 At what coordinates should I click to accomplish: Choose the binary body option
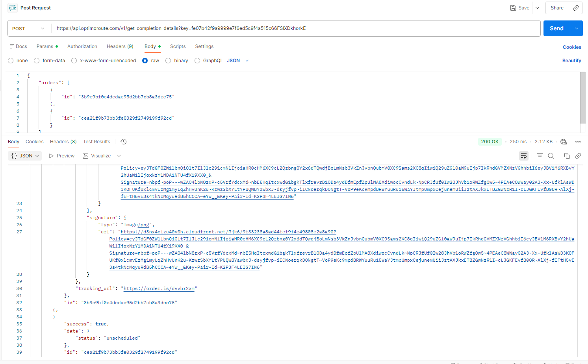(x=168, y=61)
